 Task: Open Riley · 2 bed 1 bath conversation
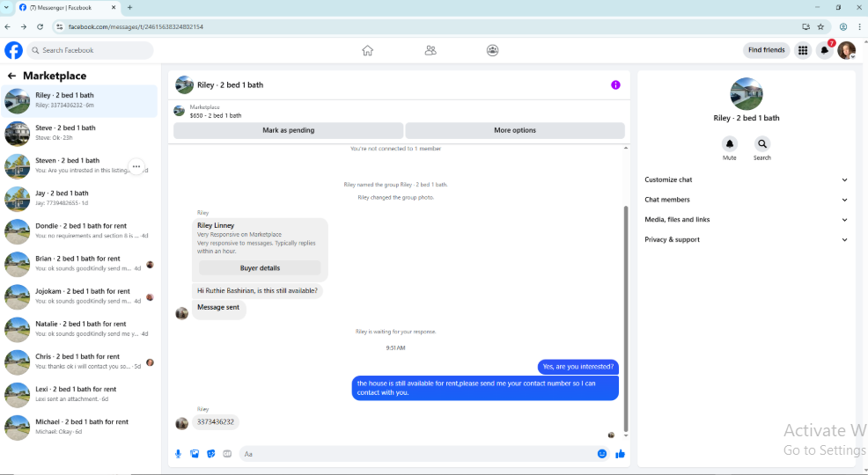coord(79,100)
